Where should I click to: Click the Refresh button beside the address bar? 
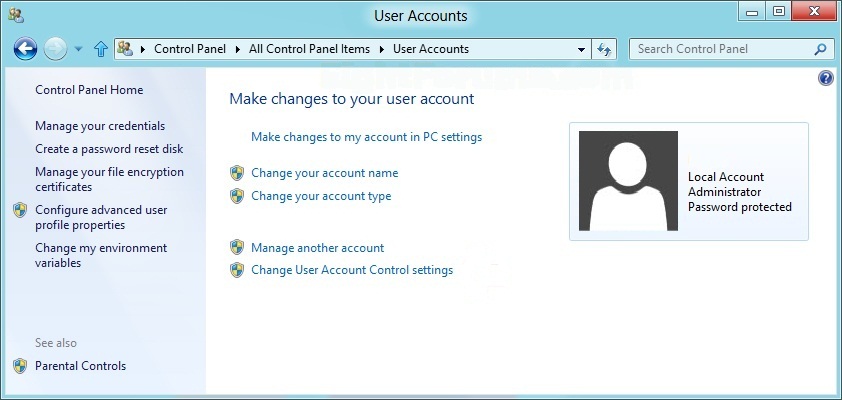click(x=604, y=49)
